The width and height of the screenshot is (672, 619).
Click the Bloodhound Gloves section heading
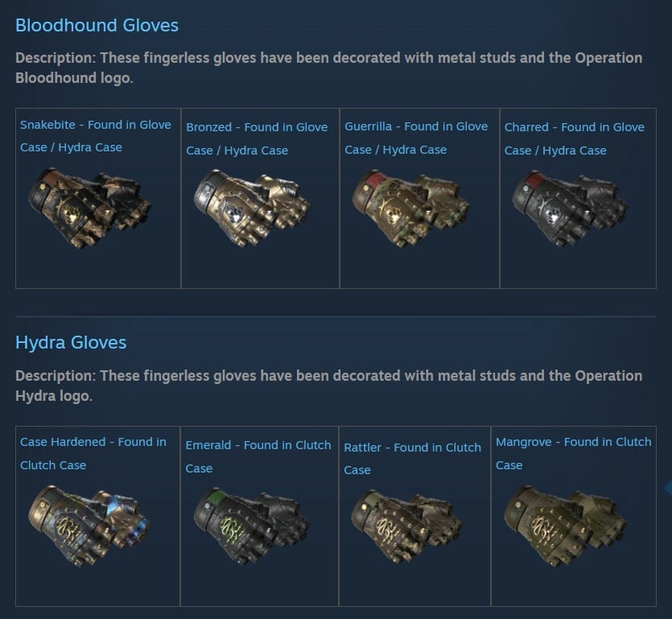[x=97, y=25]
